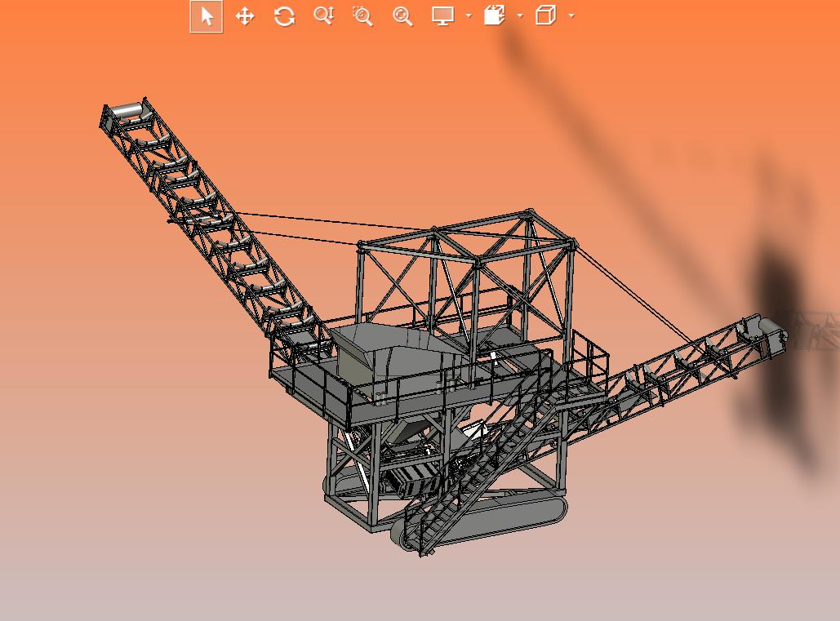This screenshot has width=840, height=621.
Task: Activate the Select arrow tool
Action: (207, 16)
